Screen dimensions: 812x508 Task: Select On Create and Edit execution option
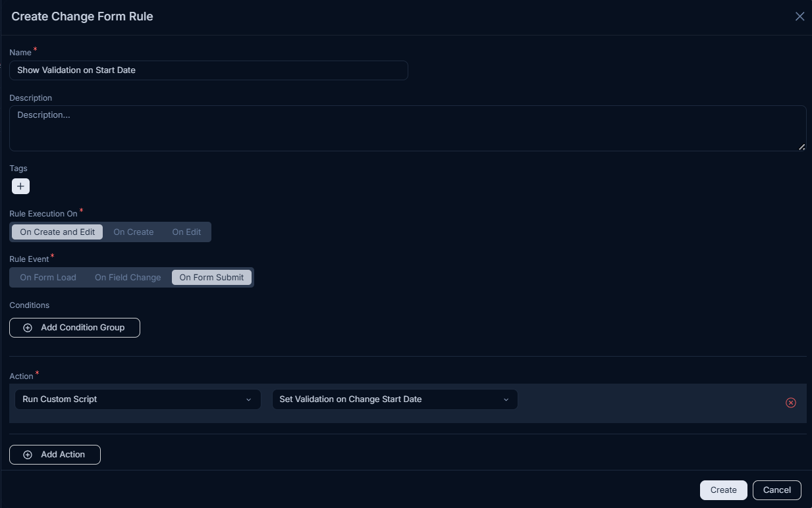pos(57,232)
